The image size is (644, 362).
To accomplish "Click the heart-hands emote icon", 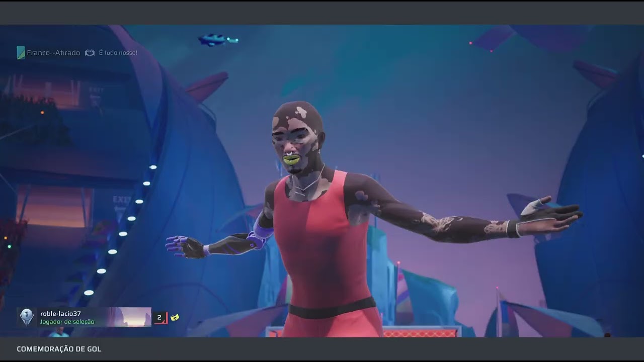I will coord(90,53).
